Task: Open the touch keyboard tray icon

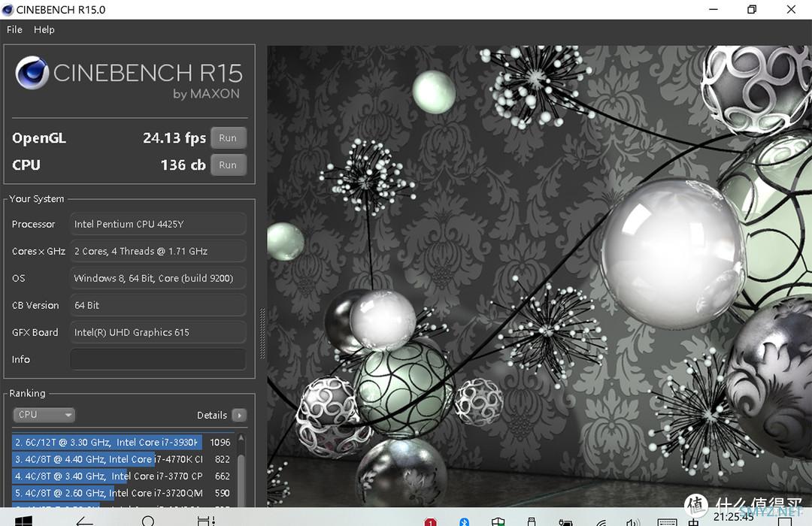Action: pyautogui.click(x=667, y=521)
